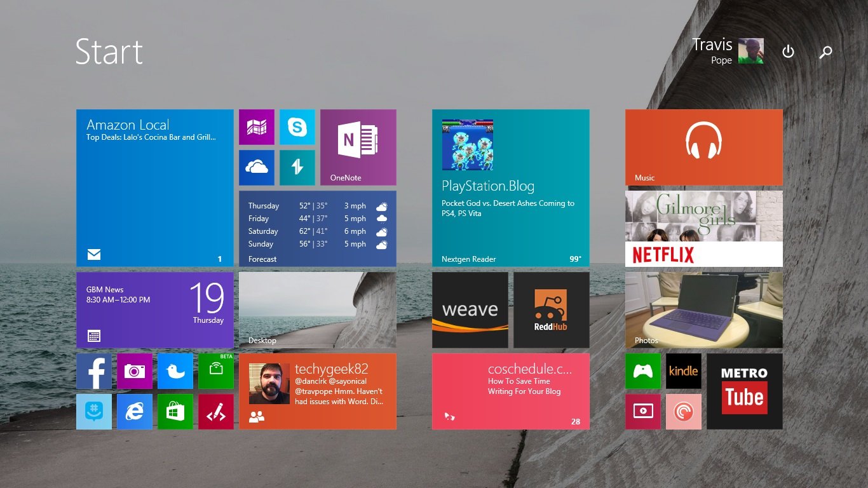The height and width of the screenshot is (488, 868).
Task: Open the Music headphones tile
Action: tap(704, 147)
